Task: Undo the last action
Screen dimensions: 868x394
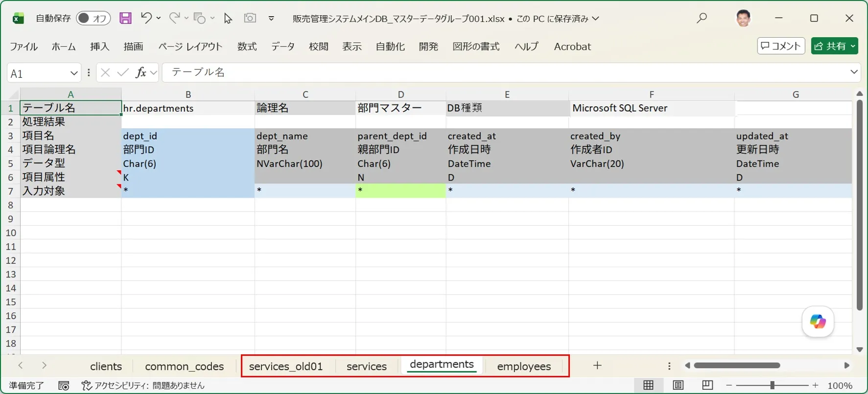Action: click(x=146, y=18)
